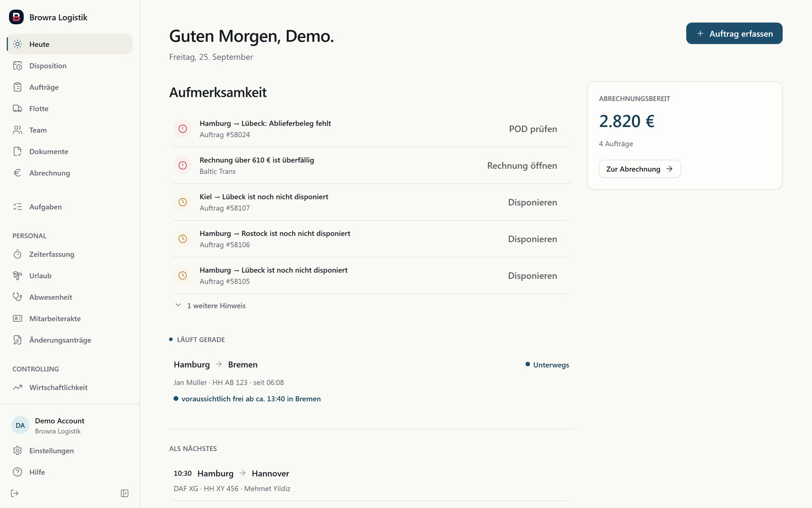
Task: Click the Zeiterfassung stopwatch icon
Action: pyautogui.click(x=18, y=254)
